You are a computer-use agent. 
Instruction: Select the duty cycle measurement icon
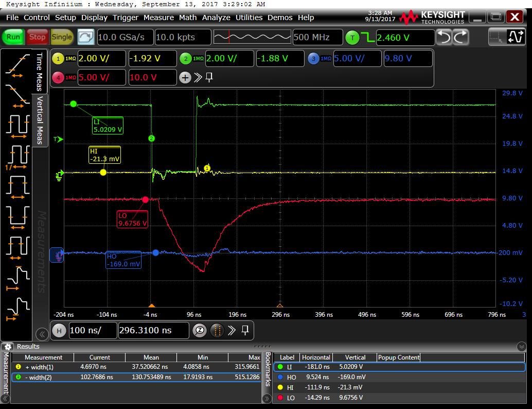(17, 248)
